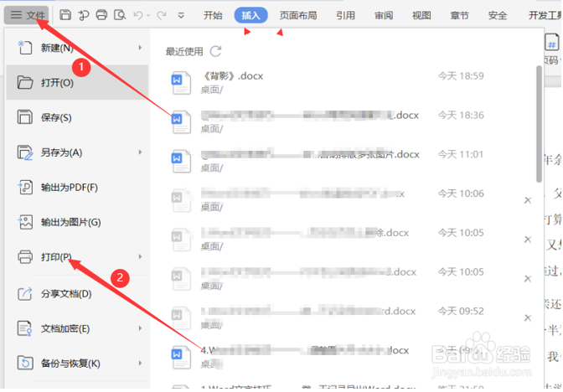Screen dimensions: 563x392
Task: Select 新建(N) in the file menu
Action: pyautogui.click(x=77, y=48)
